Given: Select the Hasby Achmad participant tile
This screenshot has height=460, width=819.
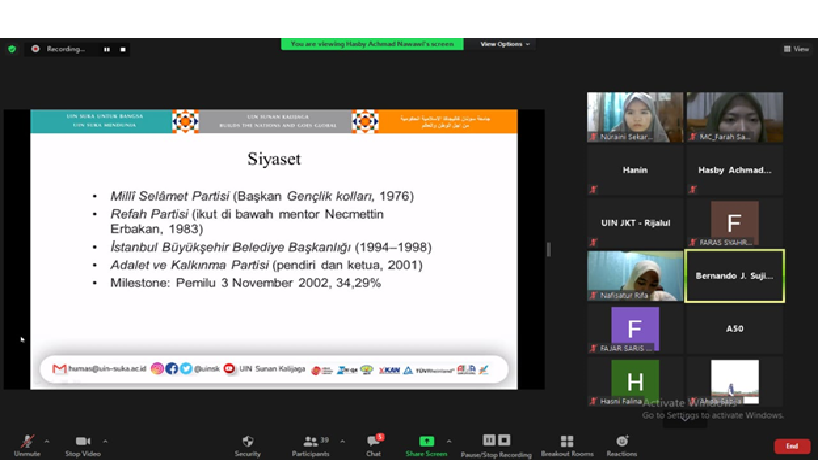Looking at the screenshot, I should click(734, 170).
